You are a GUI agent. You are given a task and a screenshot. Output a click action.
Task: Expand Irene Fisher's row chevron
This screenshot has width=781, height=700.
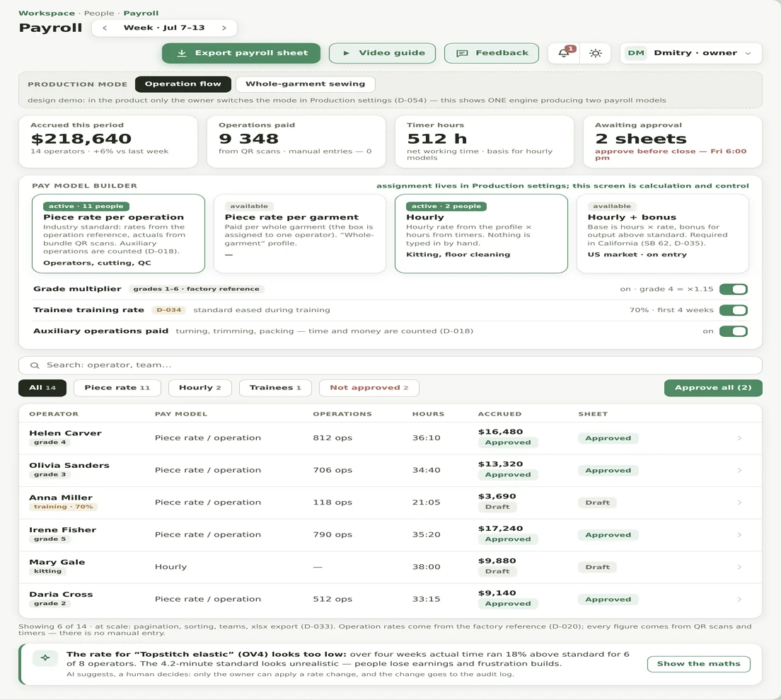[739, 534]
